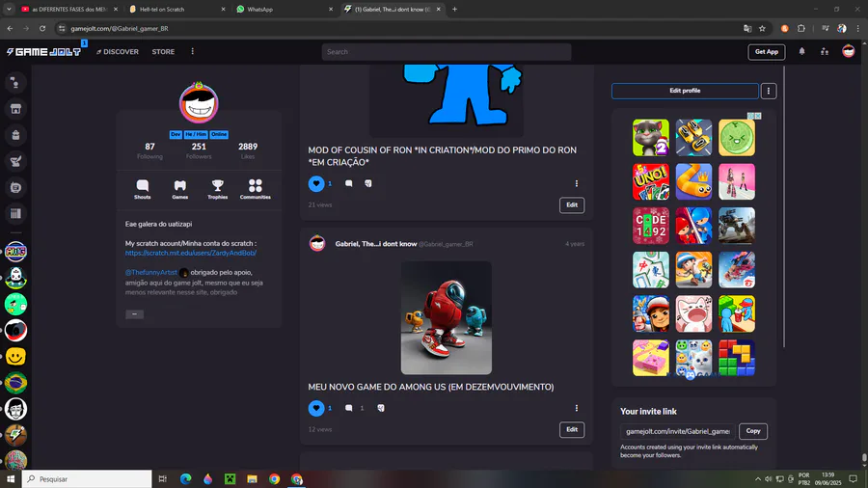Switch to the WhatsApp browser tab
The width and height of the screenshot is (868, 488).
[x=285, y=10]
